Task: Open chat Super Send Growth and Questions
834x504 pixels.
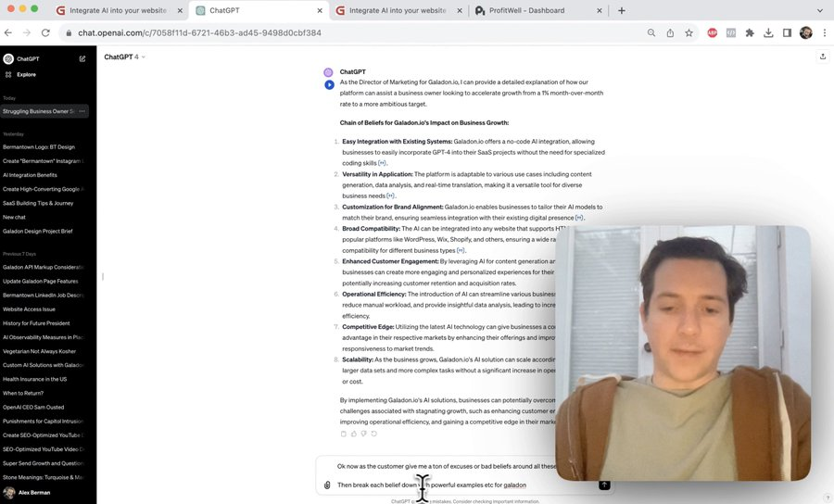Action: (44, 463)
